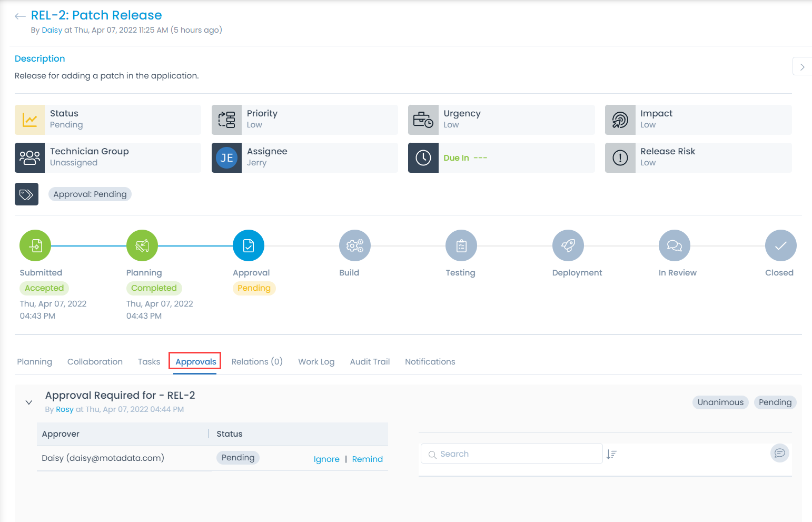This screenshot has width=812, height=522.
Task: Click the Approval: Pending tag
Action: click(x=90, y=194)
